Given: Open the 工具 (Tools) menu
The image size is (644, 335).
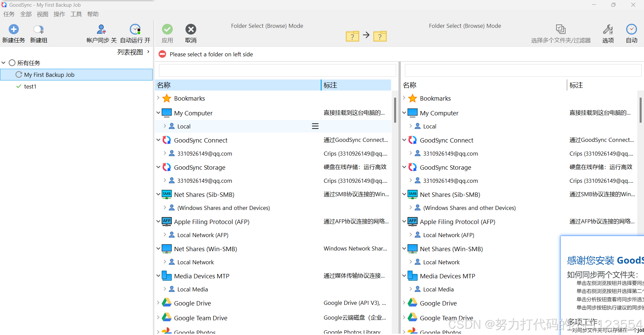Looking at the screenshot, I should (76, 14).
